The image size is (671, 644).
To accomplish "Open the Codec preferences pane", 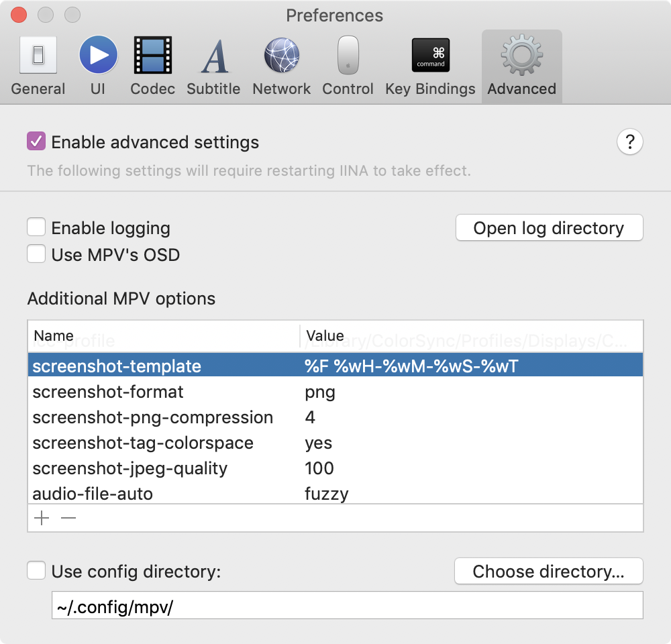I will tap(153, 66).
